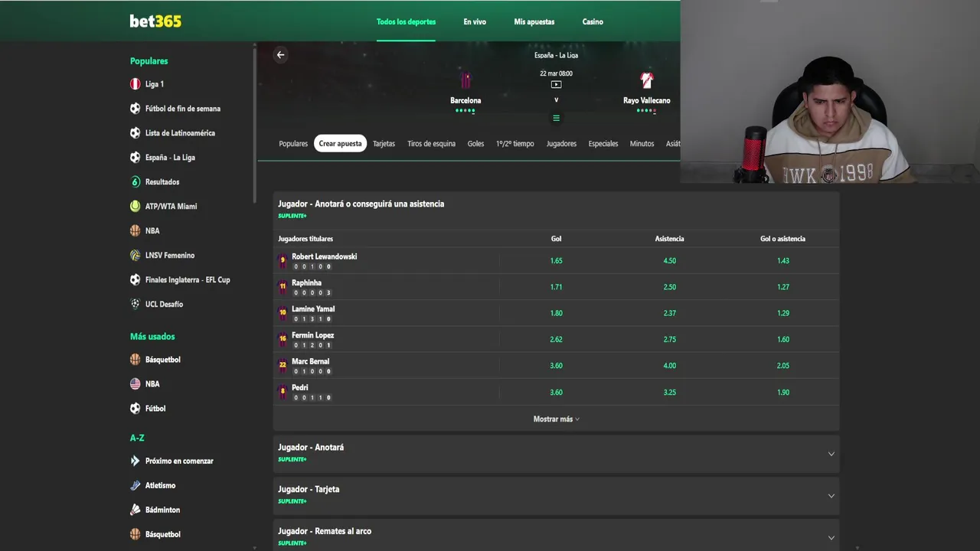
Task: Click USA flag icon beside NBA under Más usados
Action: [135, 384]
